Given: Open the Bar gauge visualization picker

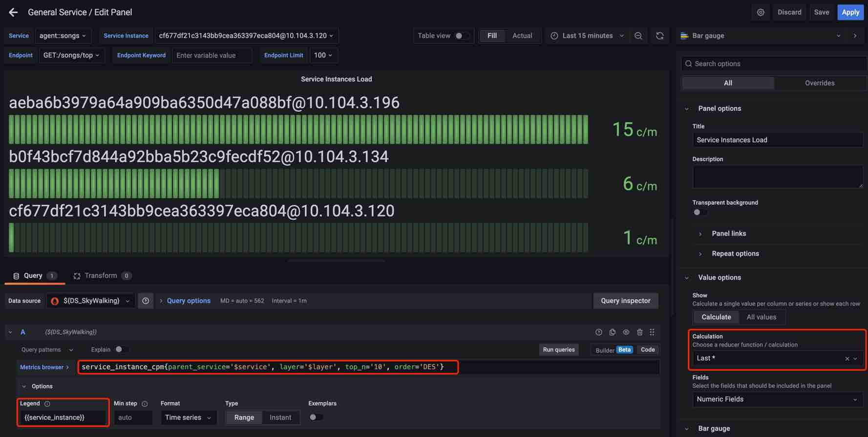Looking at the screenshot, I should (x=761, y=36).
